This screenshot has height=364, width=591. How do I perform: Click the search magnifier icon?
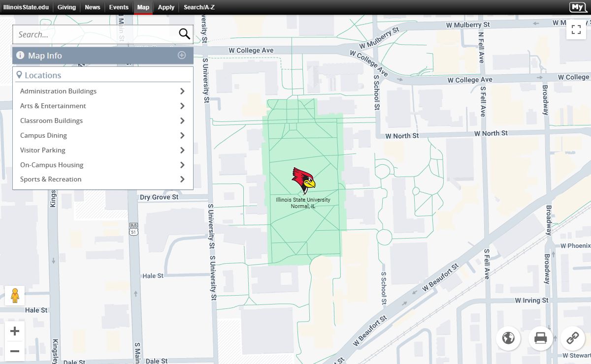[184, 34]
